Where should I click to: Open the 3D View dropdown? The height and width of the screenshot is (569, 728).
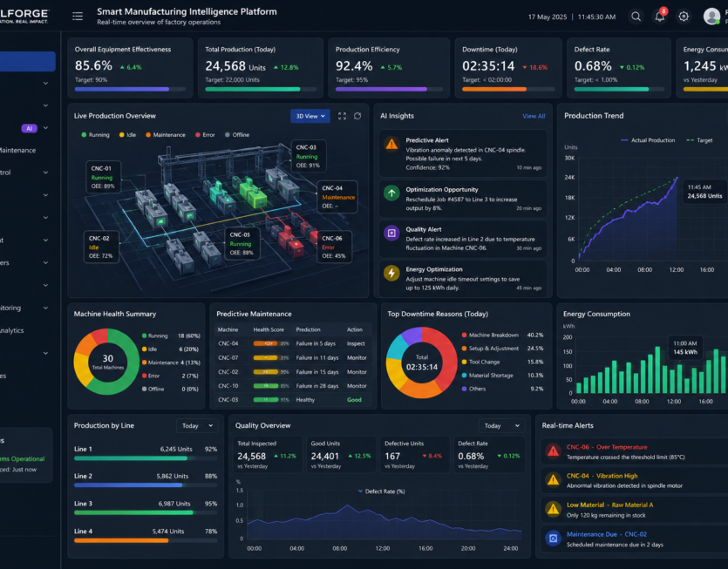coord(310,116)
